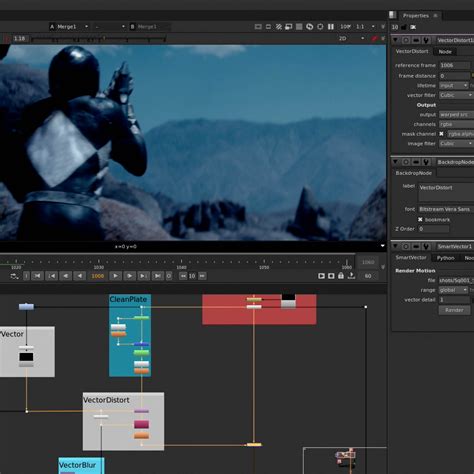Click the current frame field 1000
This screenshot has width=474, height=474.
pos(97,276)
